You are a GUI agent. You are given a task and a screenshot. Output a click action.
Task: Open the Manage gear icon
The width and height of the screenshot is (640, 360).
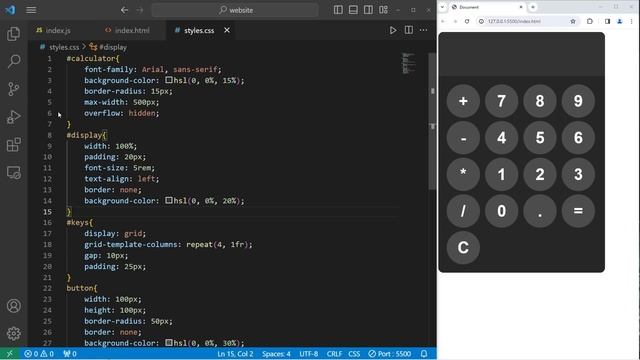point(13,333)
